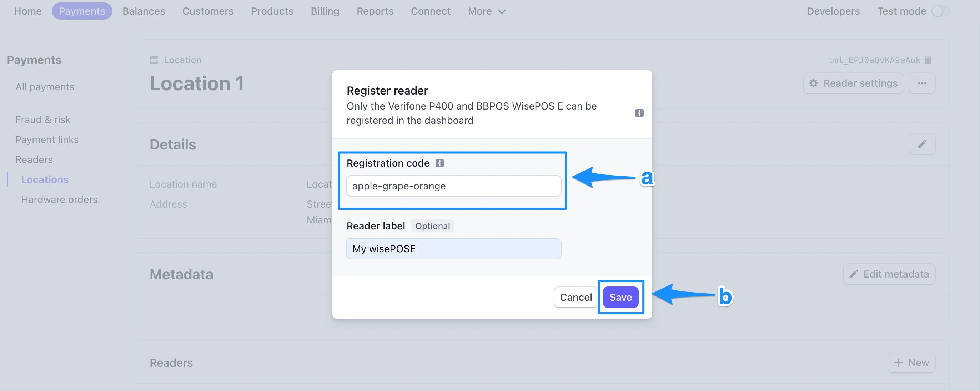Go to Payment links in the sidebar
This screenshot has width=980, height=391.
click(x=47, y=139)
